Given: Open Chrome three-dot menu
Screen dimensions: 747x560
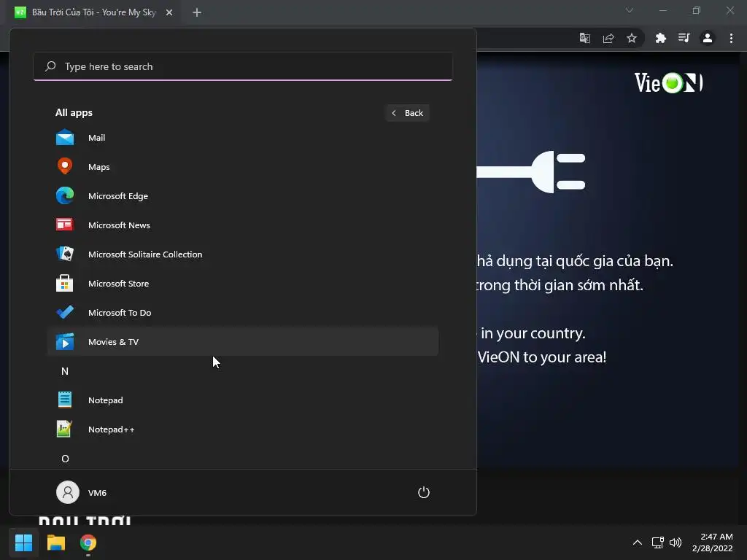Looking at the screenshot, I should pos(731,38).
